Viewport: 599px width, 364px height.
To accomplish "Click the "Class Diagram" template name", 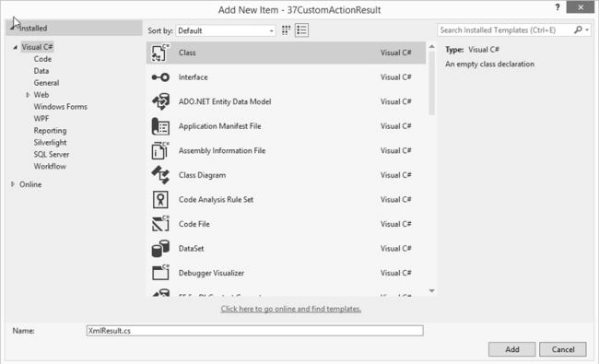I will point(202,175).
